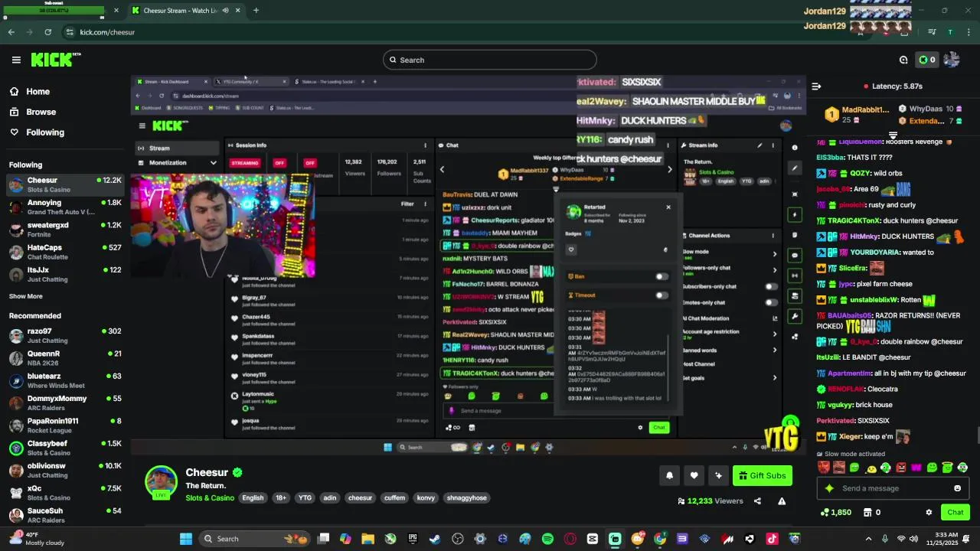The height and width of the screenshot is (551, 980).
Task: Click the report warning triangle icon
Action: 782,501
